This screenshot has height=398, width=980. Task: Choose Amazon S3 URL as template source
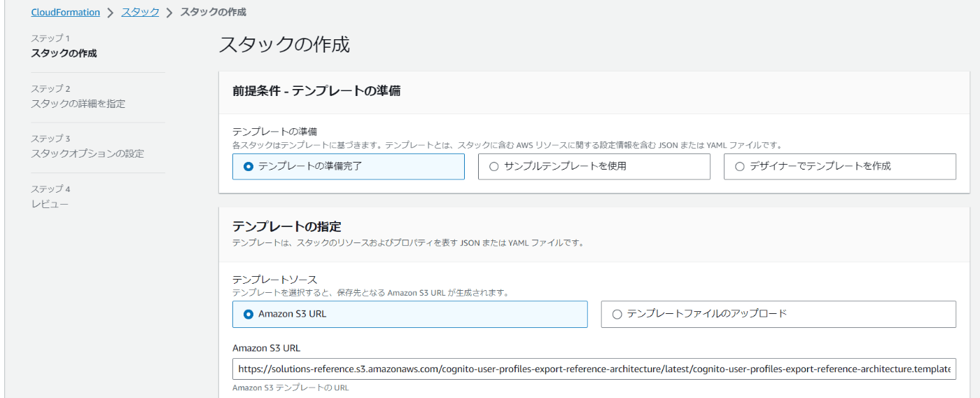(409, 314)
